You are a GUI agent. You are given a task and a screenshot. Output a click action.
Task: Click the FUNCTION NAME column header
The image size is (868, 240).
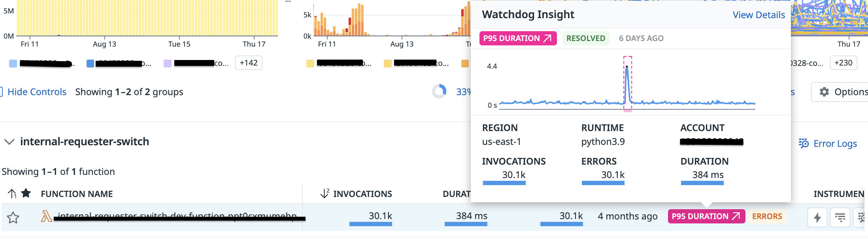pos(77,194)
